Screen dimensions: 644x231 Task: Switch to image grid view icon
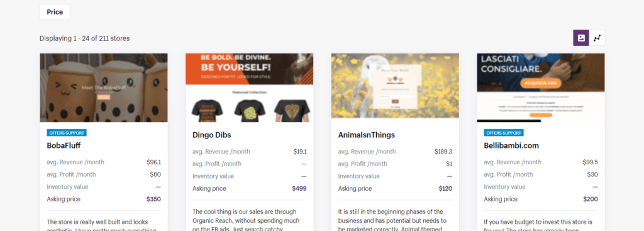581,38
